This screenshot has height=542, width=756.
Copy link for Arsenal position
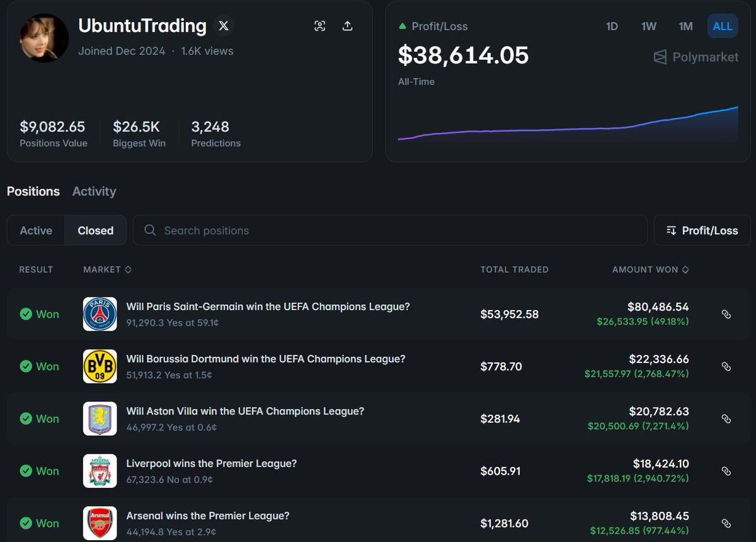tap(726, 524)
